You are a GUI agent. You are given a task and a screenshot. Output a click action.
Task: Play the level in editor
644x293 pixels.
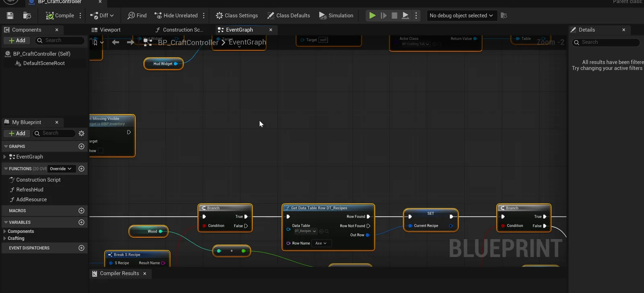click(372, 16)
